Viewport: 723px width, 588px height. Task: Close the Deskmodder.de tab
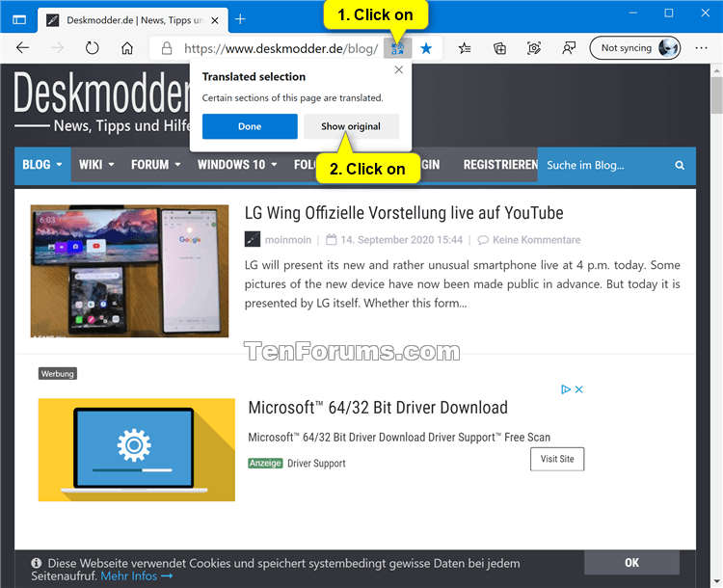tap(214, 20)
